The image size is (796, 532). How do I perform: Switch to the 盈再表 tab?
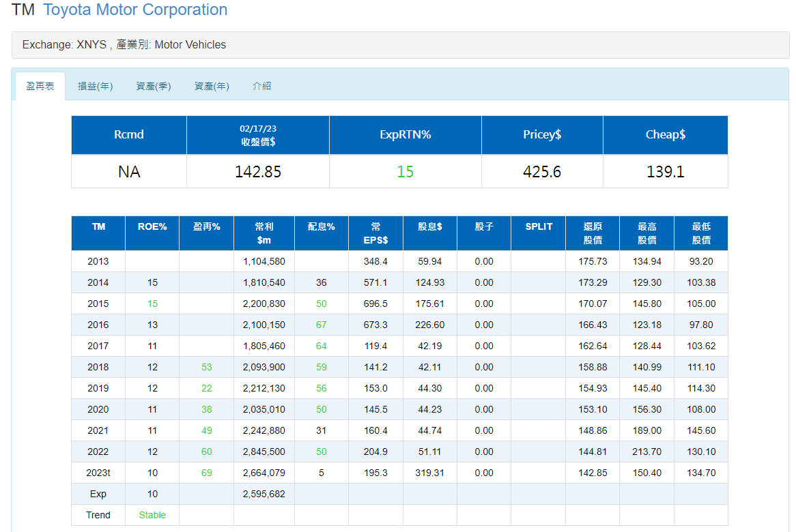pos(40,86)
